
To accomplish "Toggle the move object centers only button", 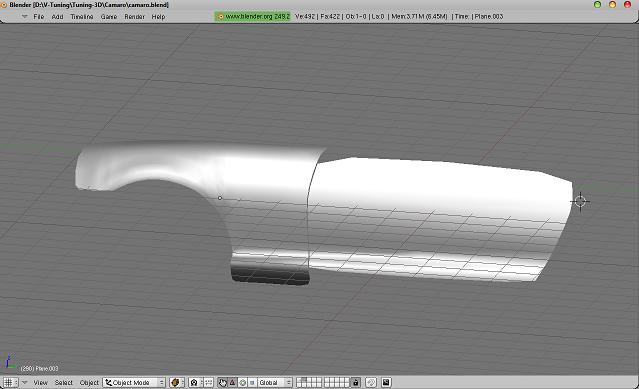I will point(209,382).
